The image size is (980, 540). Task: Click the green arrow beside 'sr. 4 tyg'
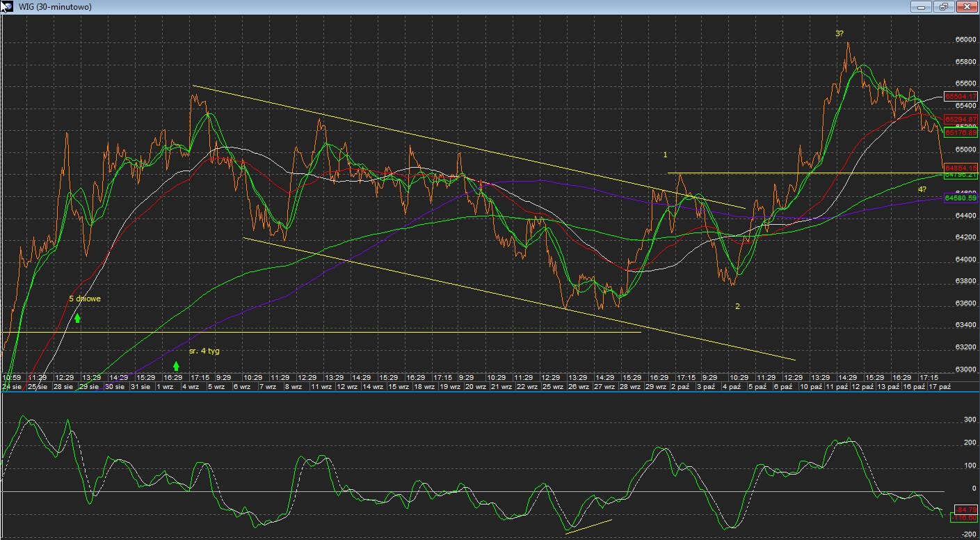click(x=176, y=365)
